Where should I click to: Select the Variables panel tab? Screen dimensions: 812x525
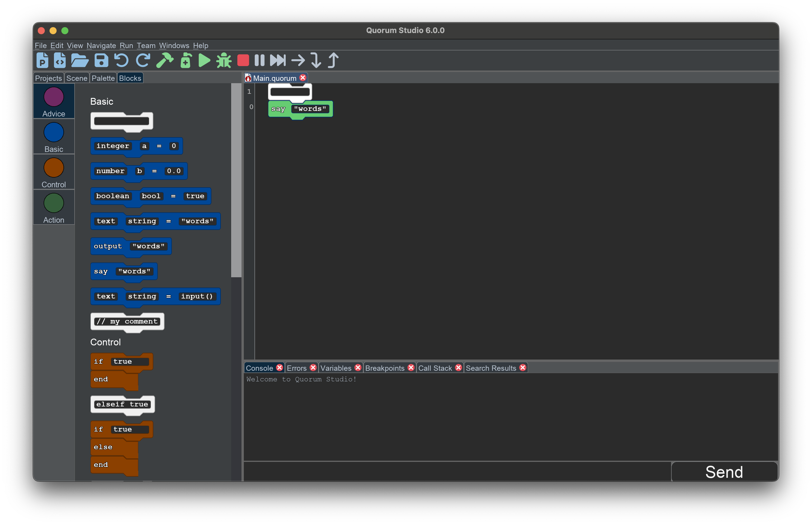[x=335, y=368]
